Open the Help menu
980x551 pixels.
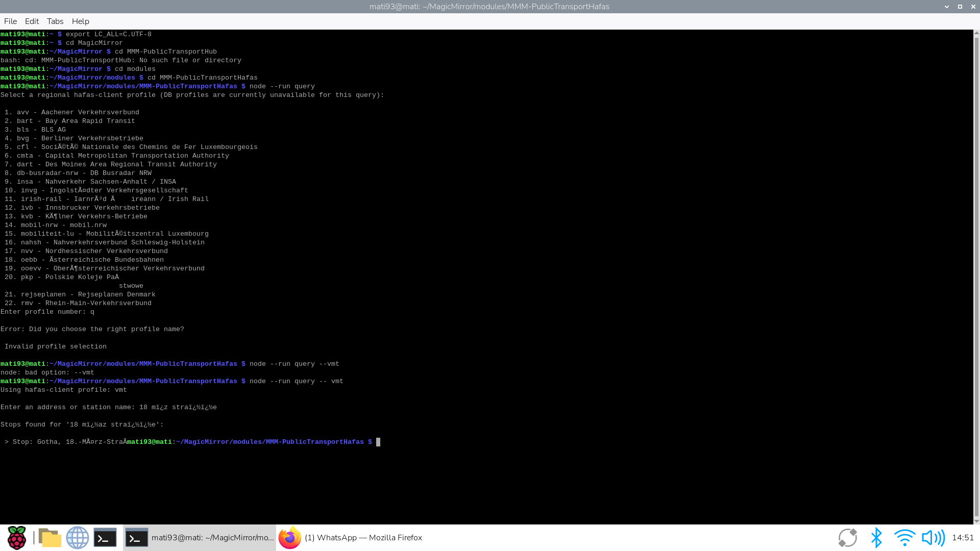tap(81, 21)
